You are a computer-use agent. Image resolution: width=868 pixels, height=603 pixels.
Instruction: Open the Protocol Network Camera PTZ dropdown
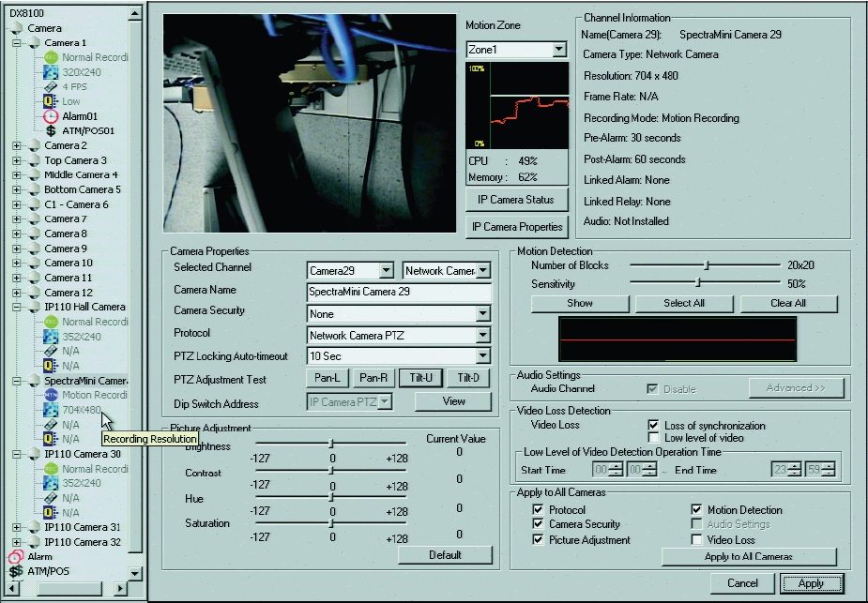(482, 335)
